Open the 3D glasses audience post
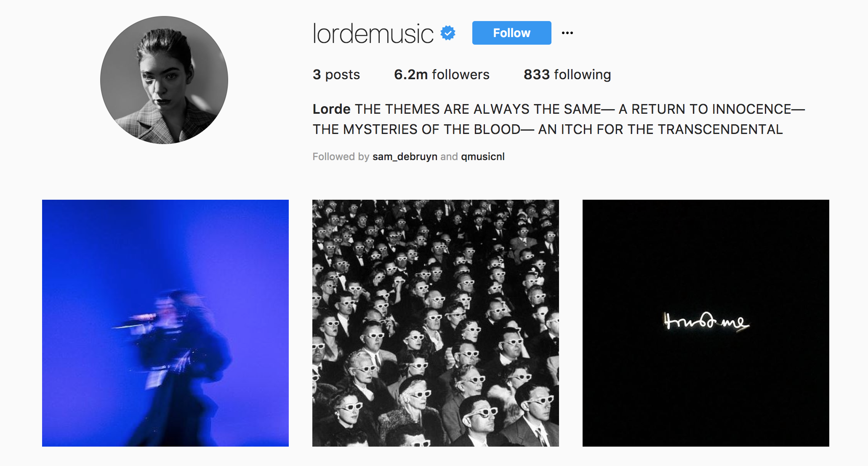 (x=436, y=323)
